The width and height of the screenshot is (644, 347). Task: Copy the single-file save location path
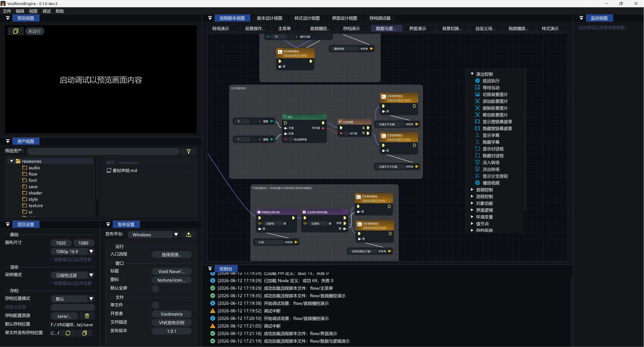tap(85, 333)
